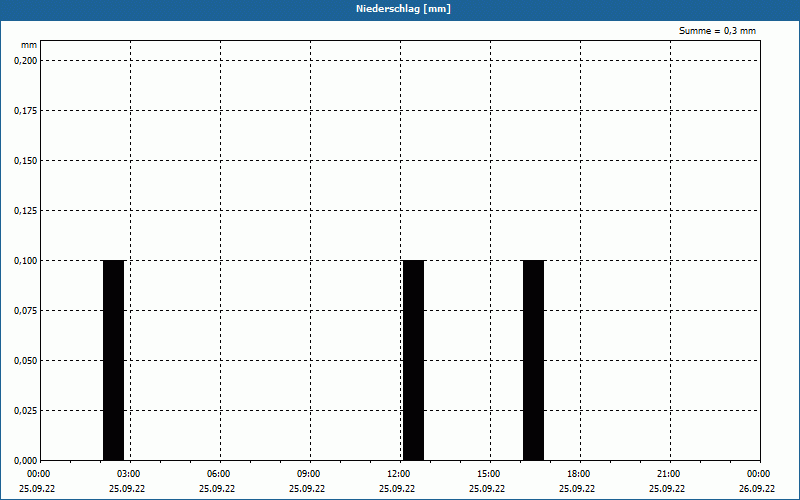Click the 03:00 time axis label
Screen dimensions: 800x500
[129, 474]
